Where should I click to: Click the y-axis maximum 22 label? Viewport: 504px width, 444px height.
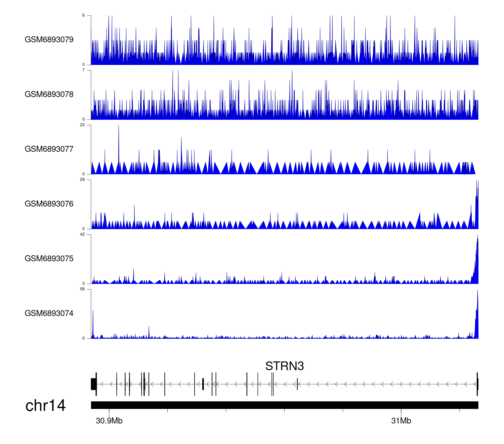pyautogui.click(x=82, y=125)
